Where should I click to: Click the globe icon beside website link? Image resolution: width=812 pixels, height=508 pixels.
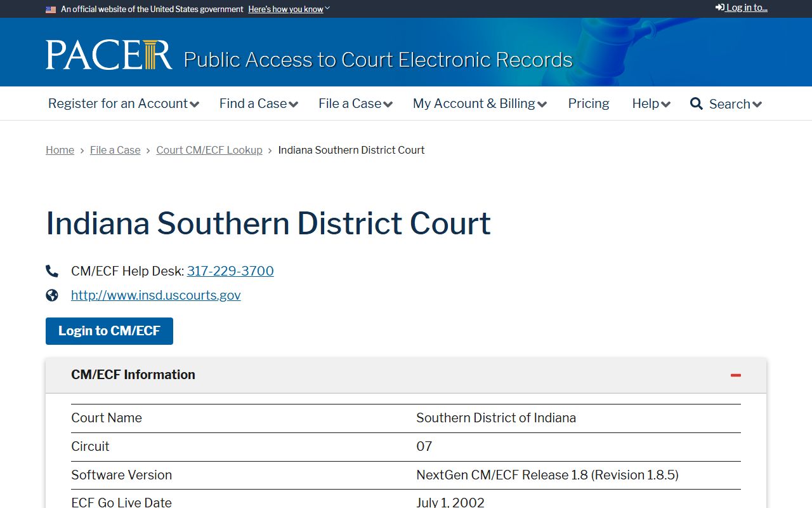(x=52, y=295)
